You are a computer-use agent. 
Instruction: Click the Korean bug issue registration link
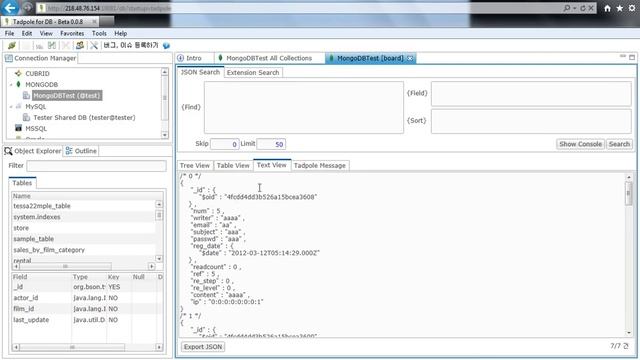(x=131, y=45)
